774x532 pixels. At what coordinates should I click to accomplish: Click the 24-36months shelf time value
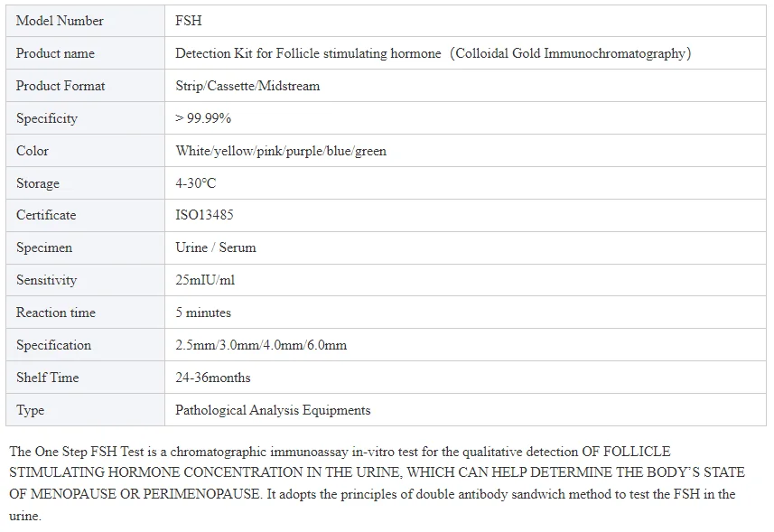tap(213, 378)
